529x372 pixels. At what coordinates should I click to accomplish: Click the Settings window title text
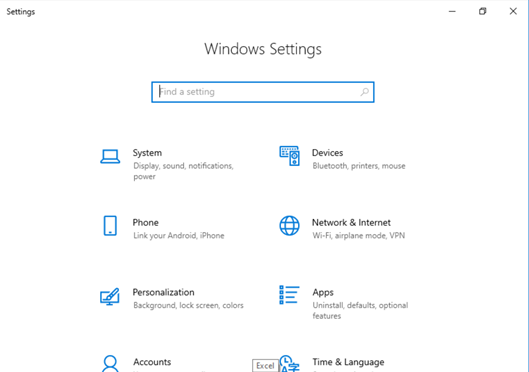pos(21,12)
